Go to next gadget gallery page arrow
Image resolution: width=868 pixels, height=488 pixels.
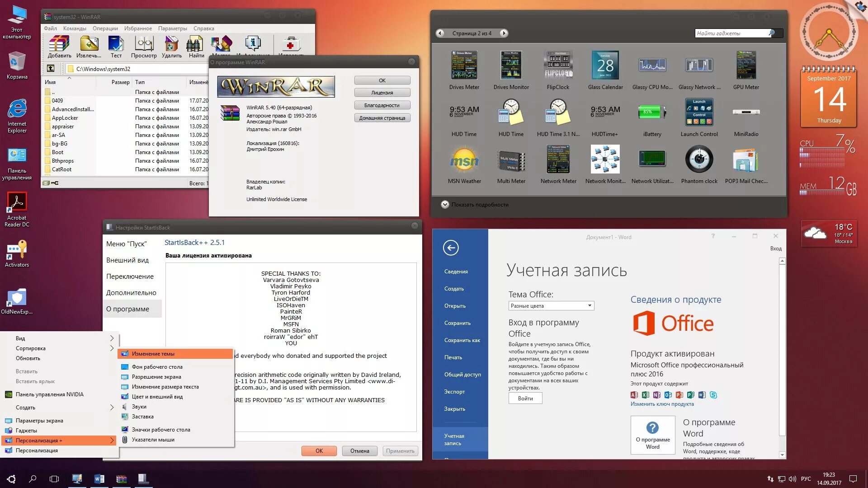pyautogui.click(x=504, y=33)
